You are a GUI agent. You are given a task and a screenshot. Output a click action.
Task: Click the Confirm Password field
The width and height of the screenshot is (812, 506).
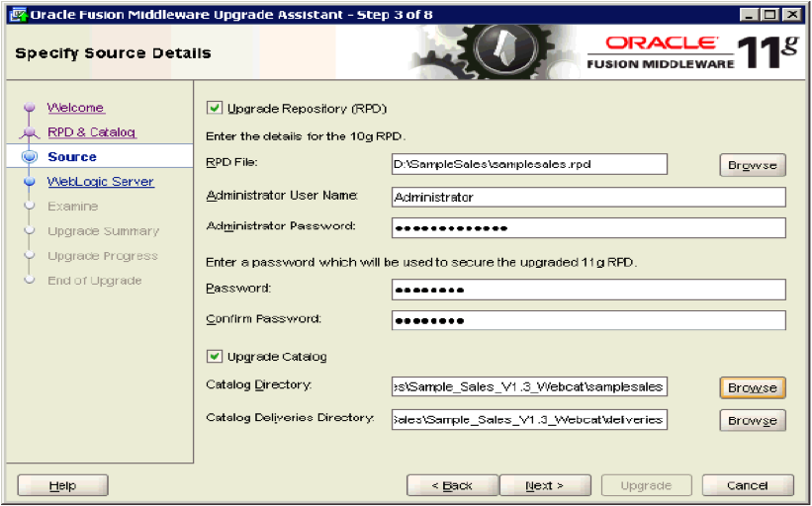[x=588, y=320]
